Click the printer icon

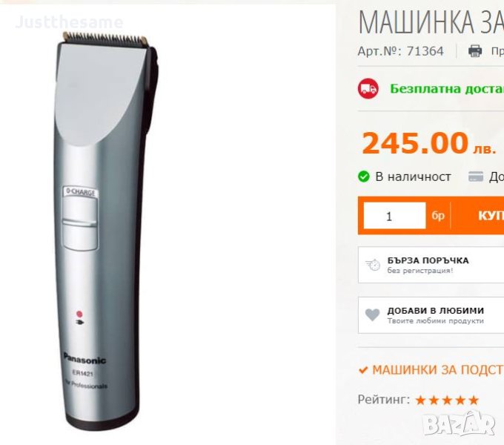pos(475,51)
